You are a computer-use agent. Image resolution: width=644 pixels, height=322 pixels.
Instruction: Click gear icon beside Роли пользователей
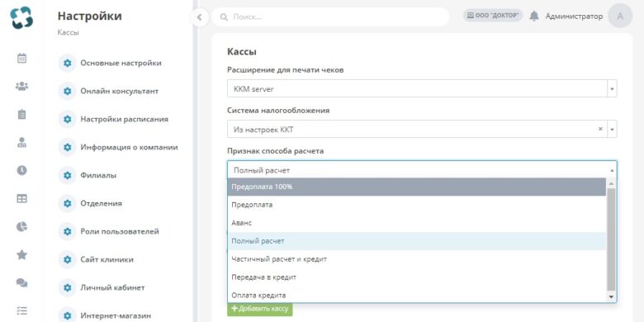pyautogui.click(x=68, y=232)
